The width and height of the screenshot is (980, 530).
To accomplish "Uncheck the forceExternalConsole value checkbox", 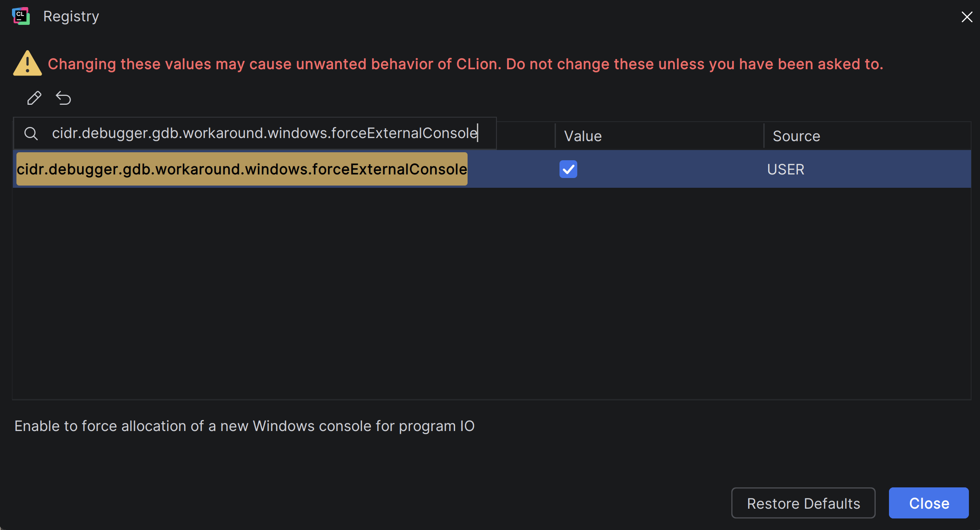I will pyautogui.click(x=568, y=169).
